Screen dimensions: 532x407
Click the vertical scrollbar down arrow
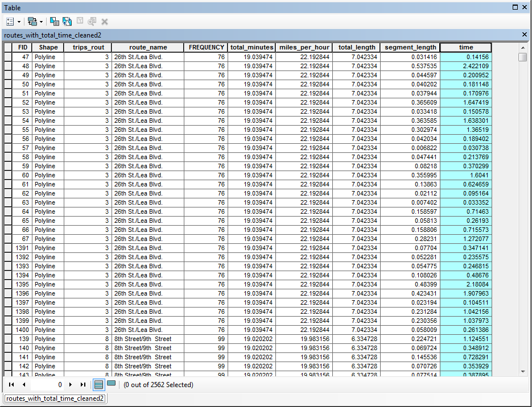[522, 371]
